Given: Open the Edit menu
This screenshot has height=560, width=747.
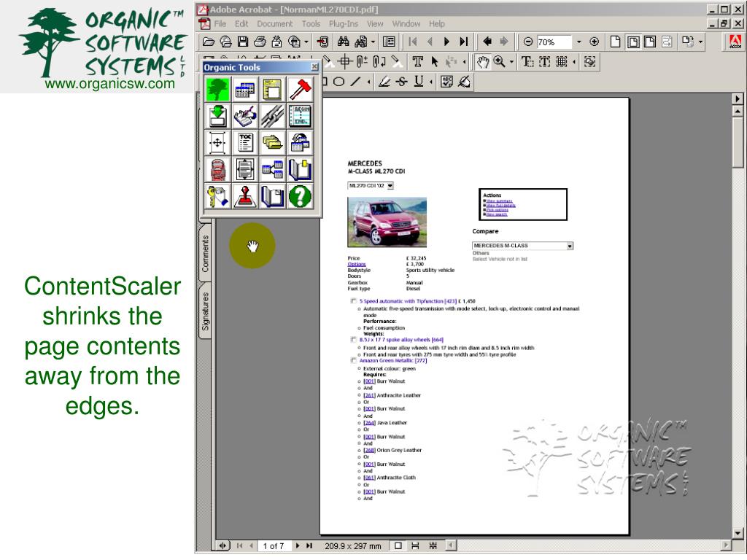Looking at the screenshot, I should [x=241, y=23].
